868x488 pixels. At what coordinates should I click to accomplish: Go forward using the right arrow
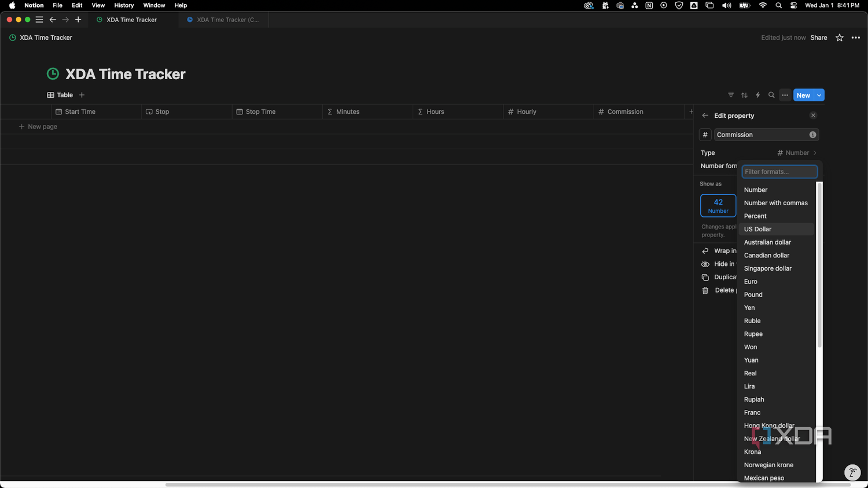pos(65,20)
